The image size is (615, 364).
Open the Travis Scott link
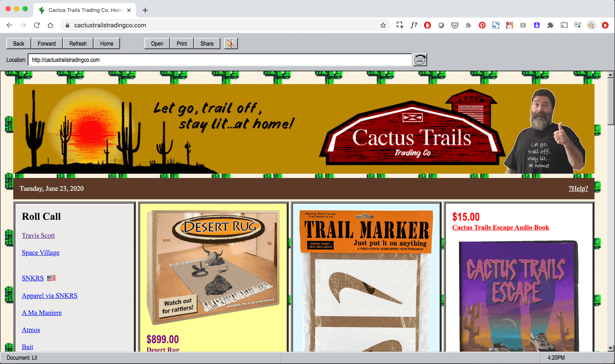pos(38,235)
